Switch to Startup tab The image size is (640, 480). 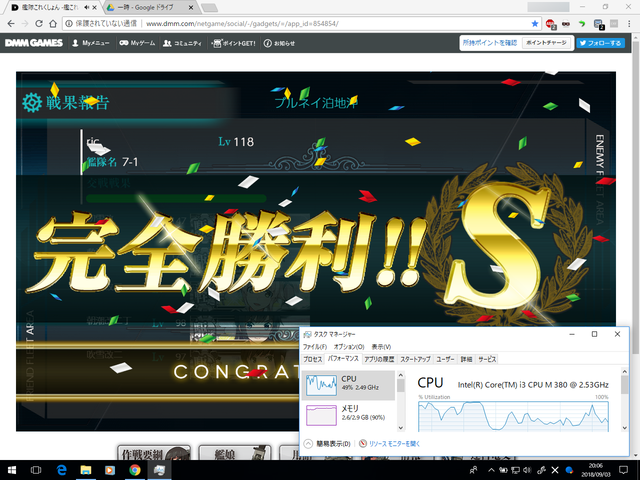click(415, 359)
